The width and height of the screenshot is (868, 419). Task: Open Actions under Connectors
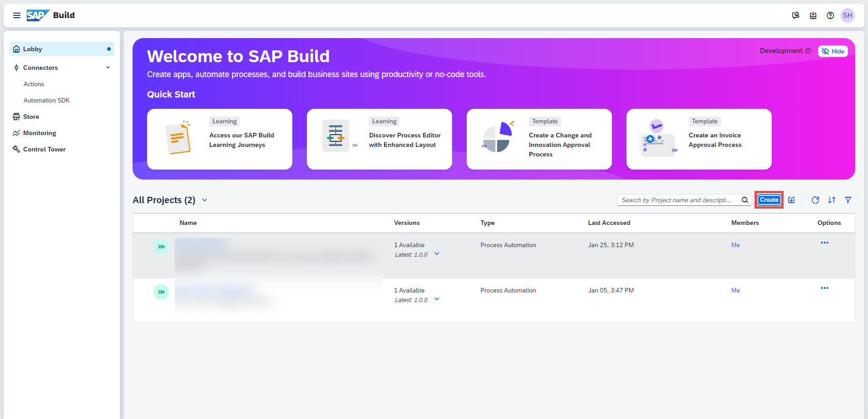tap(34, 84)
